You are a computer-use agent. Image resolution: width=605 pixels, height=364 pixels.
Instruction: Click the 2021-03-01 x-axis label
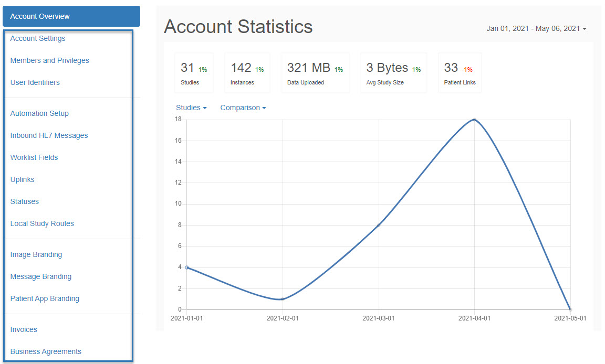[x=379, y=318]
